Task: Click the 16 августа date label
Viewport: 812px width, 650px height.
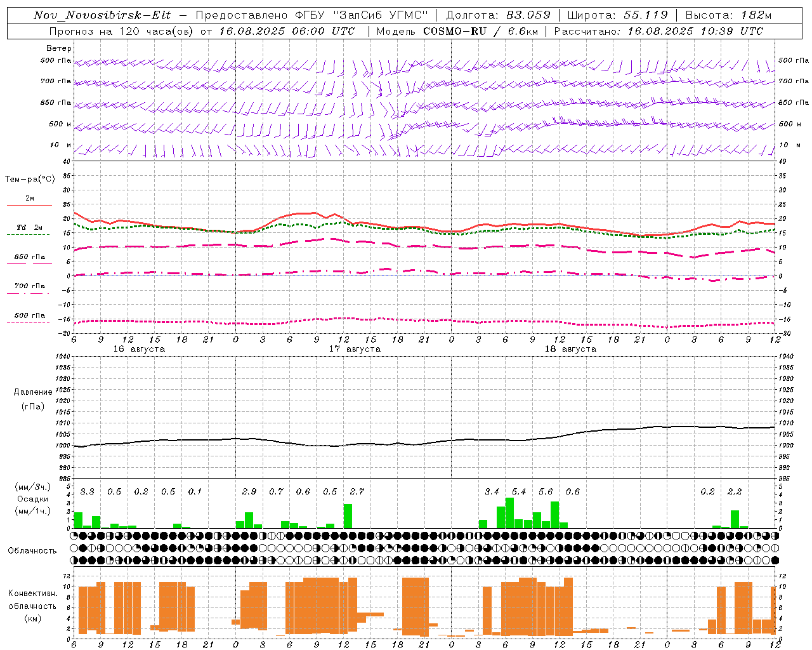Action: [x=139, y=349]
